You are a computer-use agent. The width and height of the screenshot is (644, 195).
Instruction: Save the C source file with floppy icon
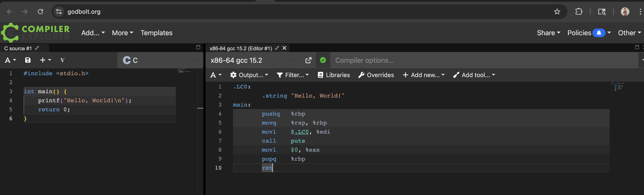point(28,60)
